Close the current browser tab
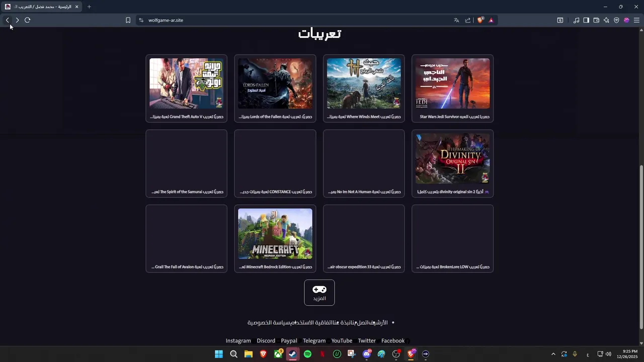644x362 pixels. coord(76,7)
